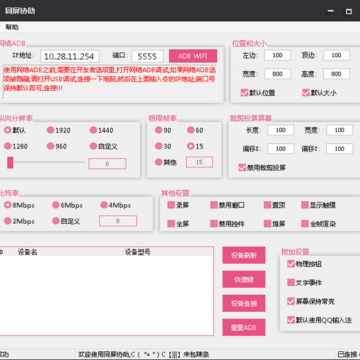This screenshot has height=360, width=360.
Task: Click the crop 宽度 input field
Action: pos(339,130)
